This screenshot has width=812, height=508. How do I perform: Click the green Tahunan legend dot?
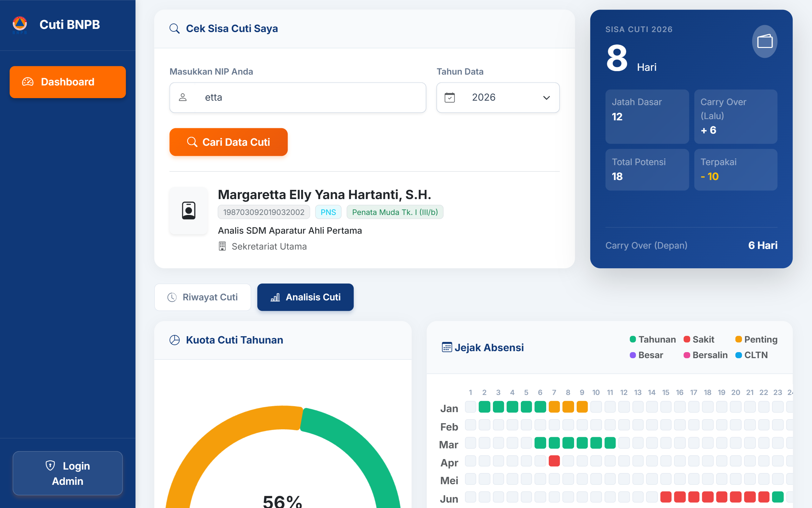pos(633,339)
